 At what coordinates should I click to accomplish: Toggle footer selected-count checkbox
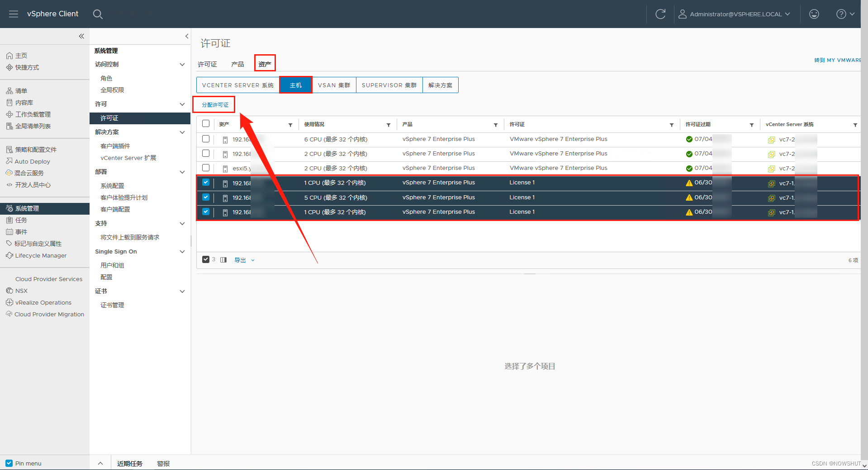point(206,259)
